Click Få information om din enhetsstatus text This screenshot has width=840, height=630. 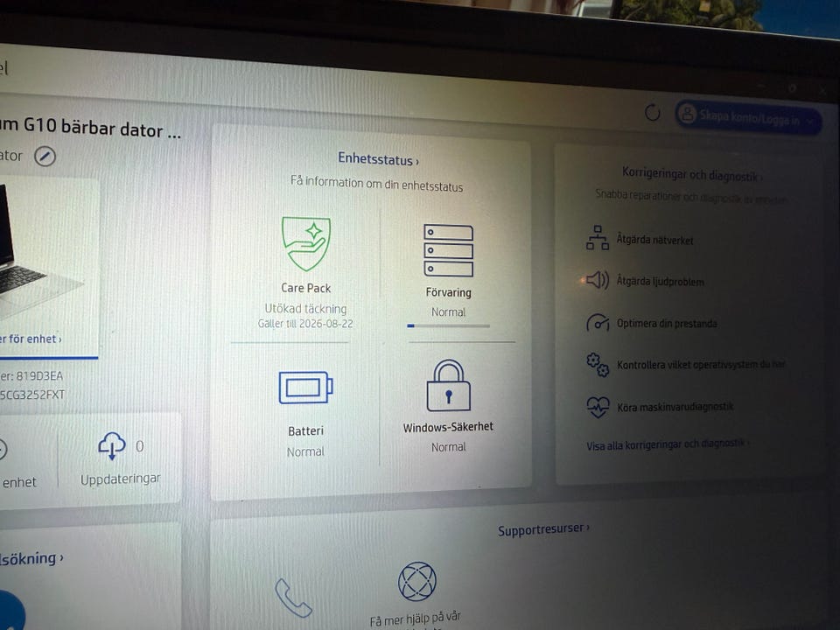pyautogui.click(x=376, y=184)
